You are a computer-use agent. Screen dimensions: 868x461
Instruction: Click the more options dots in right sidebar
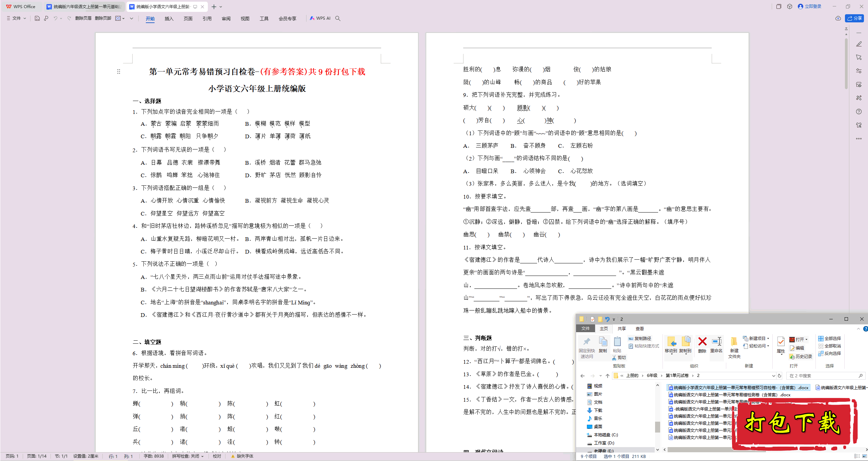coord(859,139)
